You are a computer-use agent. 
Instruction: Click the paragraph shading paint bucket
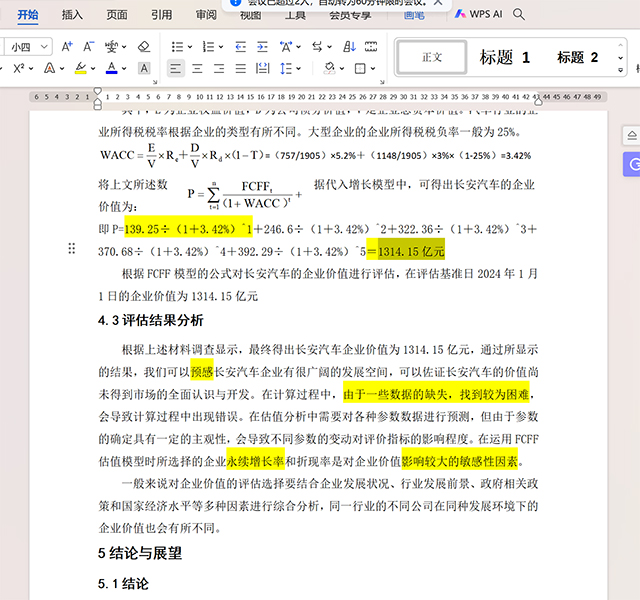(329, 68)
